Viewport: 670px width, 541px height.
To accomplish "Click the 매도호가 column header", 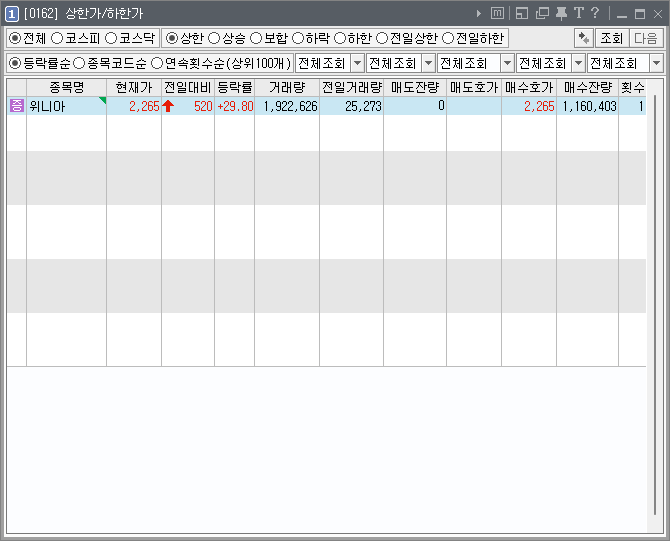I will [474, 88].
